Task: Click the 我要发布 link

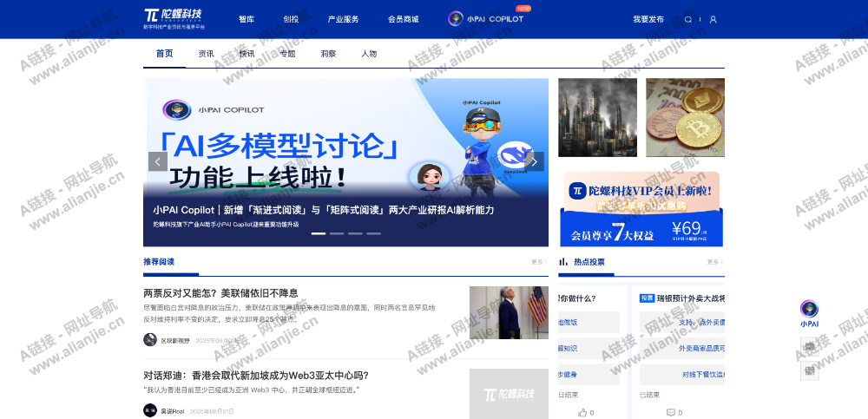Action: (648, 19)
